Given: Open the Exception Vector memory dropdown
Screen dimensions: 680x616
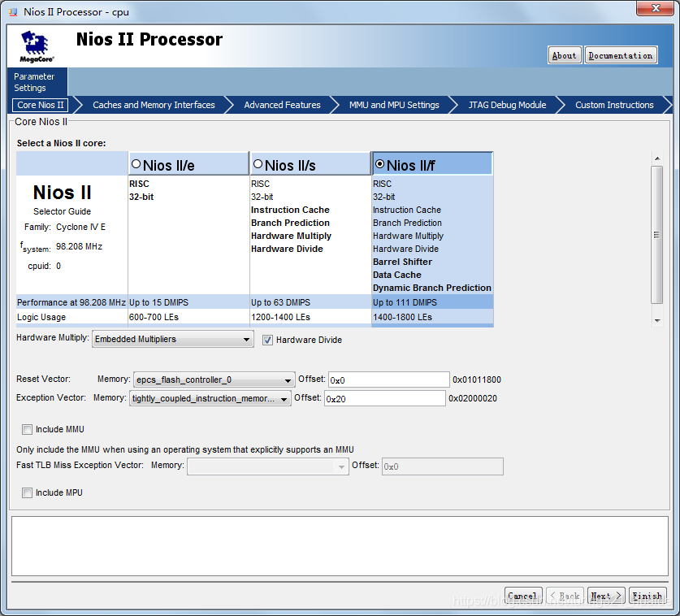Looking at the screenshot, I should coord(210,399).
